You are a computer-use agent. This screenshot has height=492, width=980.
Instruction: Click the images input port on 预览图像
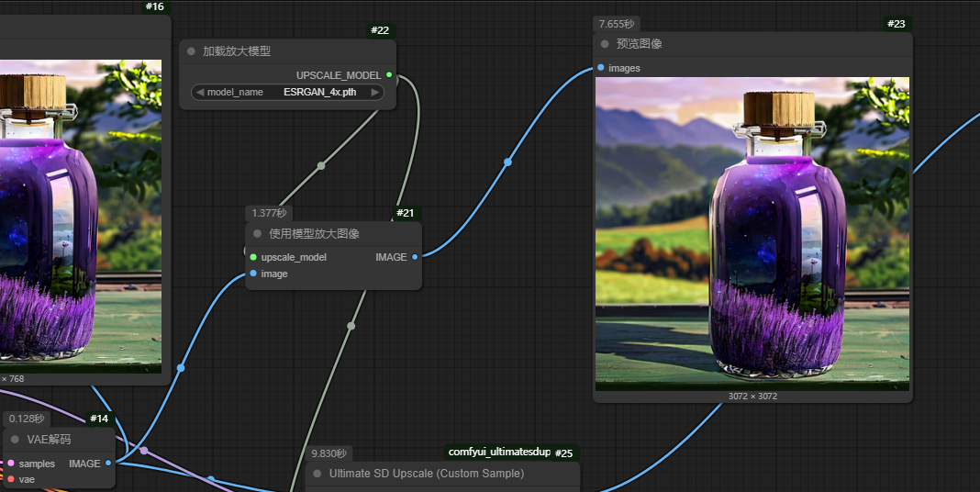[x=600, y=68]
